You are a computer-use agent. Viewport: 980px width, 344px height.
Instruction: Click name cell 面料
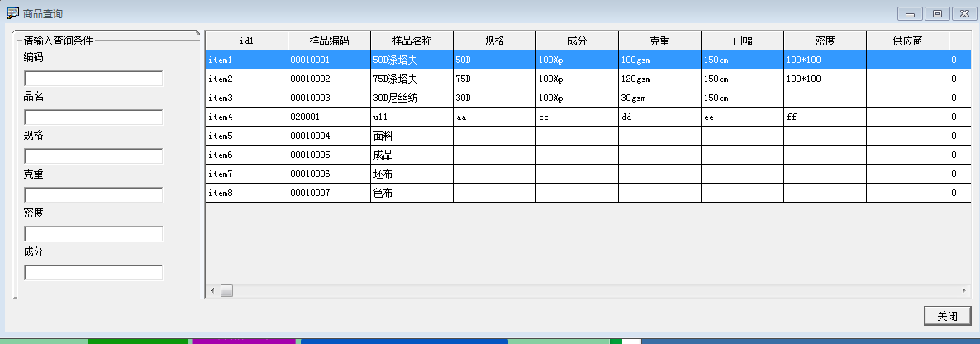pyautogui.click(x=412, y=136)
